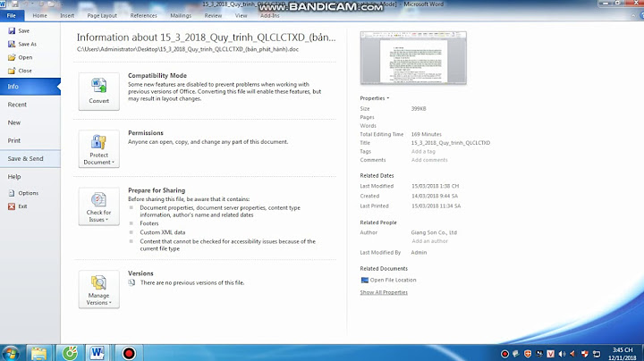Click the versions document icon beside 'no previous versions'
This screenshot has height=361, width=644.
tap(131, 282)
